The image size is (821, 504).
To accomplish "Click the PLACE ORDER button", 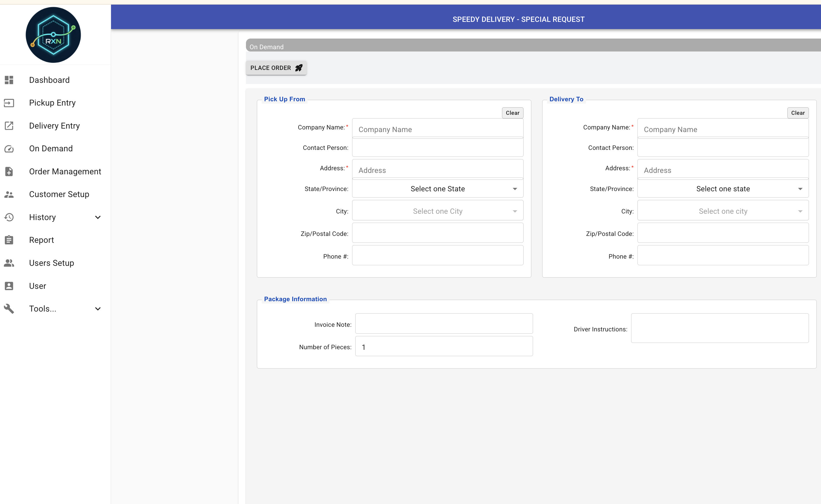I will tap(276, 68).
